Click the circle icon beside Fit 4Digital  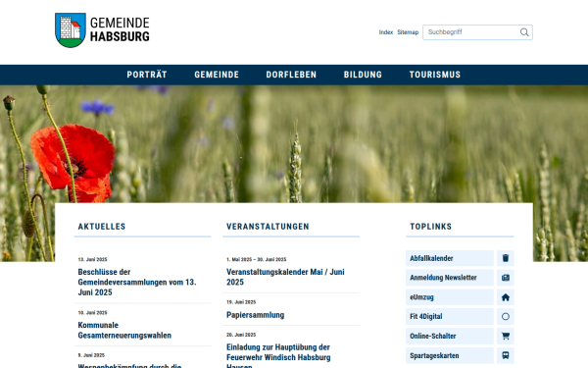point(505,317)
